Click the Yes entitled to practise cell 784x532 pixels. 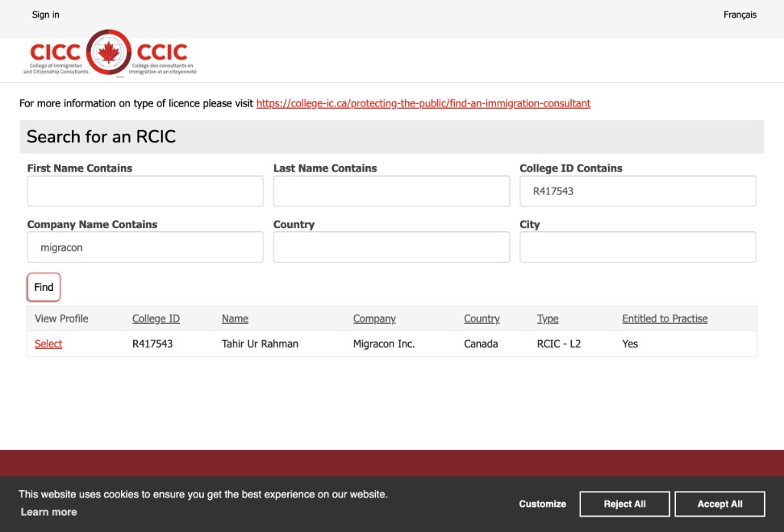coord(630,344)
